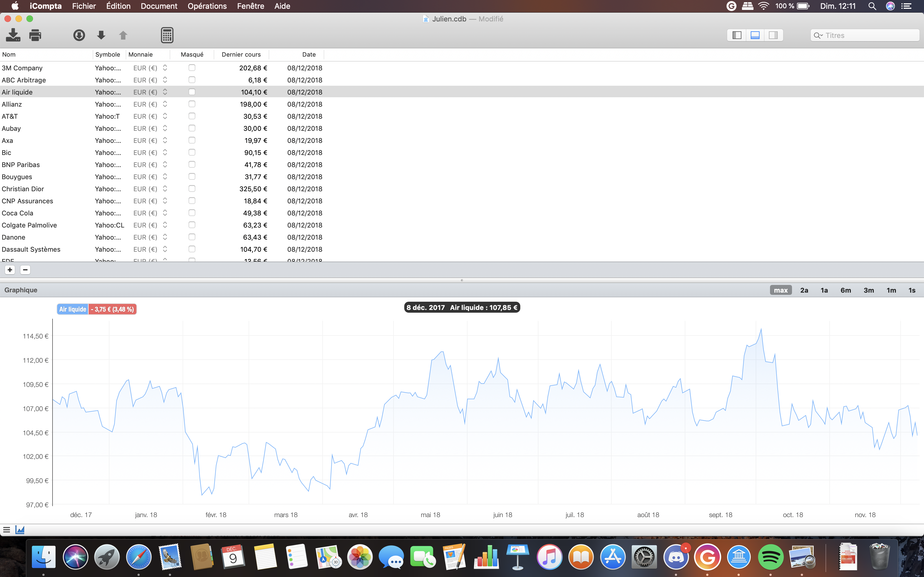
Task: Toggle the masqué checkbox for Air liquide
Action: pos(192,92)
